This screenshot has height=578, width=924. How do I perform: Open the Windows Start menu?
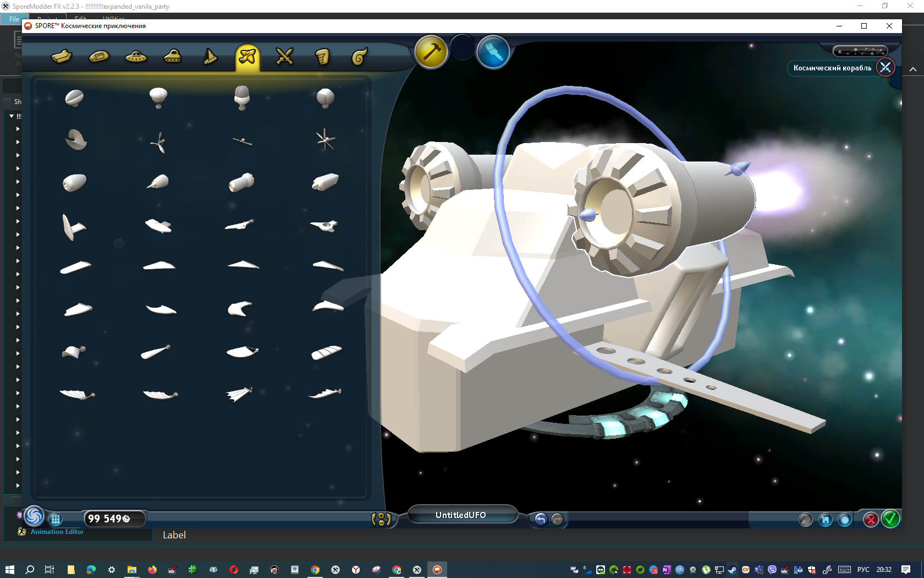click(10, 570)
